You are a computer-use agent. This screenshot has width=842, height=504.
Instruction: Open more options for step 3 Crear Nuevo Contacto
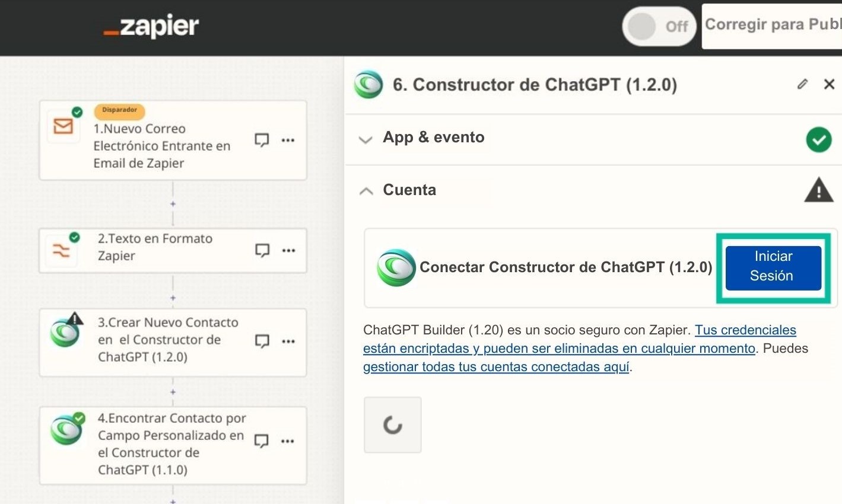click(x=288, y=342)
